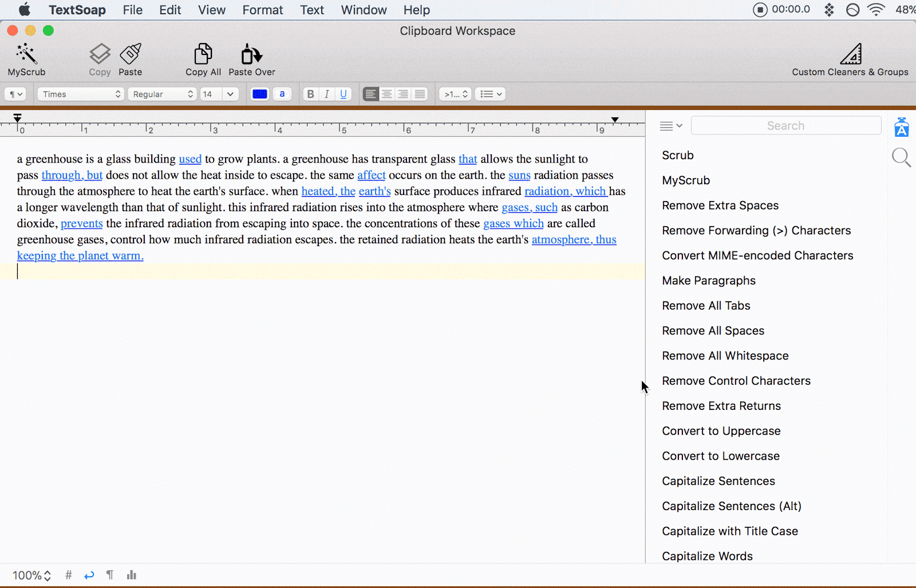
Task: Select the Scrub cleaner
Action: [677, 155]
